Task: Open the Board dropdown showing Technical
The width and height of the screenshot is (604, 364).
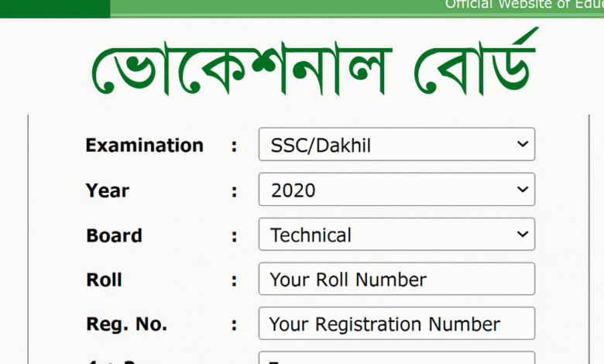Action: click(396, 234)
